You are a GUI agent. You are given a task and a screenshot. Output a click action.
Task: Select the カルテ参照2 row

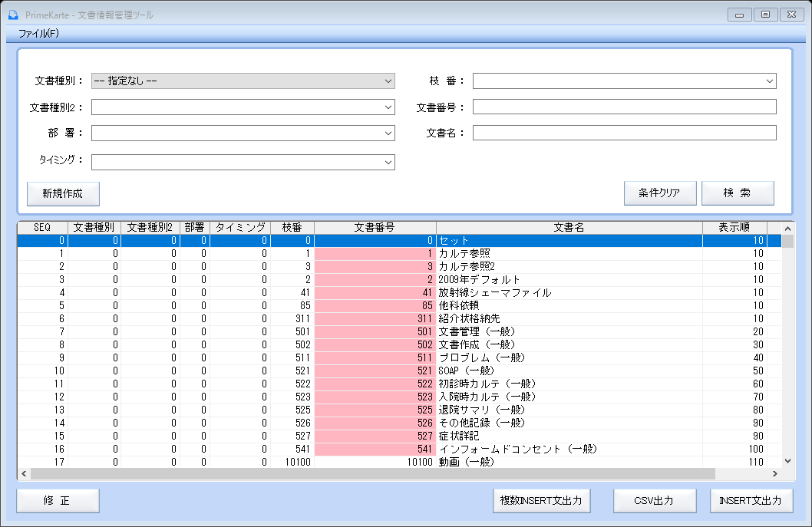(399, 267)
